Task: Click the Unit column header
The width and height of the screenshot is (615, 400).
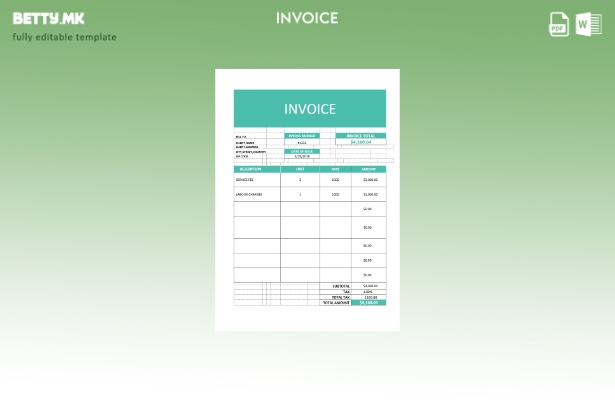Action: [x=300, y=169]
